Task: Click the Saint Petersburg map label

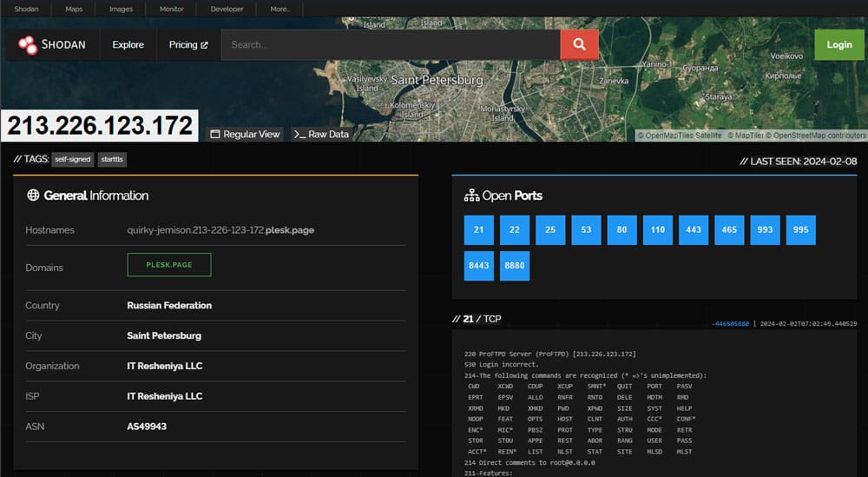Action: point(437,80)
